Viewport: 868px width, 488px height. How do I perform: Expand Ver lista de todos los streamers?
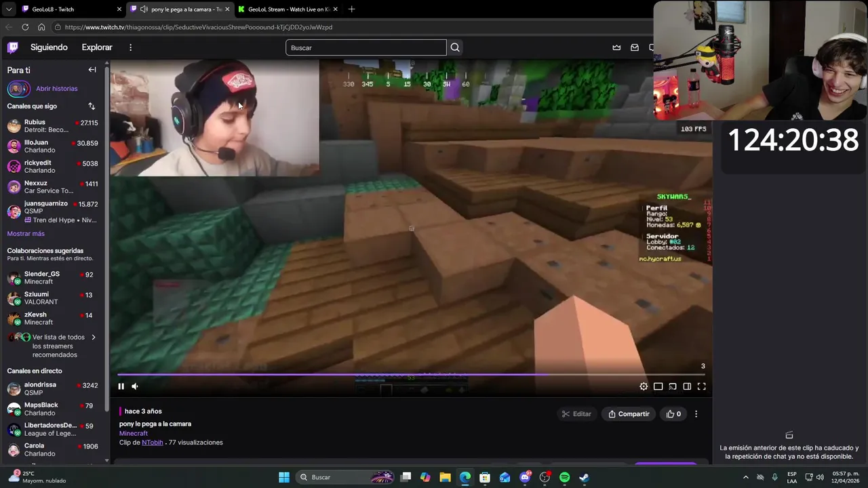coord(53,346)
